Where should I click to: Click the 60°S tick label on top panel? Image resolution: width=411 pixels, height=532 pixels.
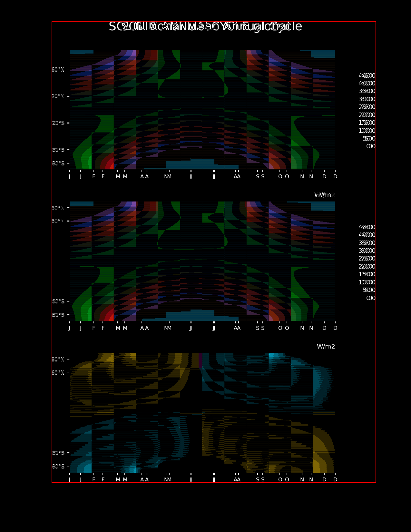(x=58, y=150)
